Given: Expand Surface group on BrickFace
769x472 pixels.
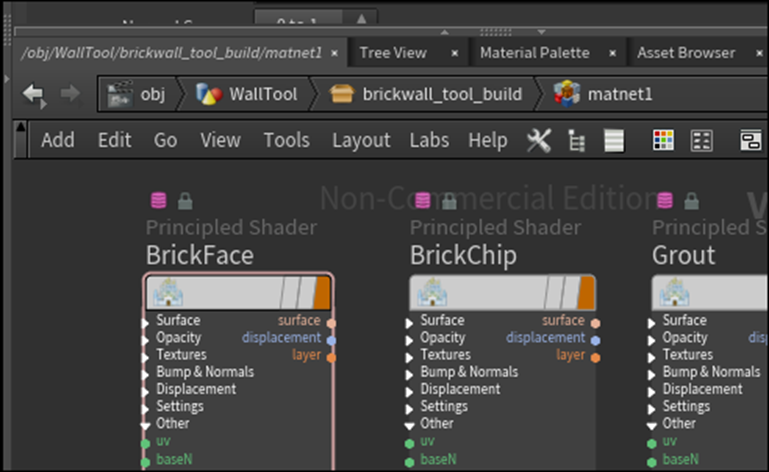Looking at the screenshot, I should click(x=145, y=323).
